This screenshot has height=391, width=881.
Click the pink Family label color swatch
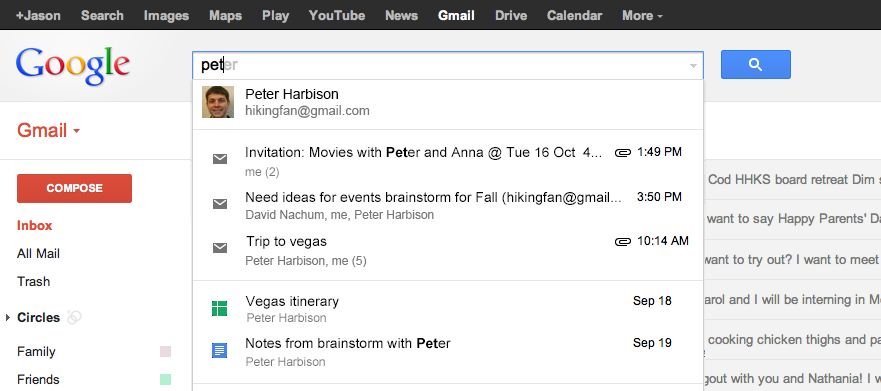pos(165,352)
